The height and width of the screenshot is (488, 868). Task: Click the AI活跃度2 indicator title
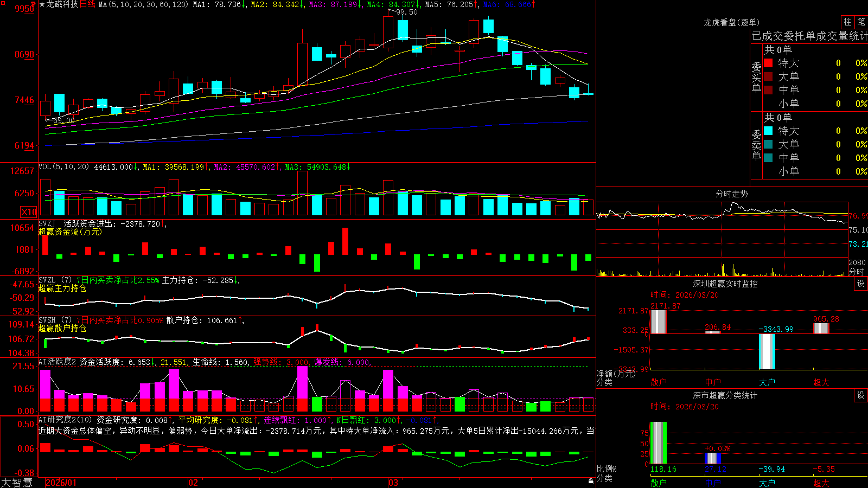58,362
